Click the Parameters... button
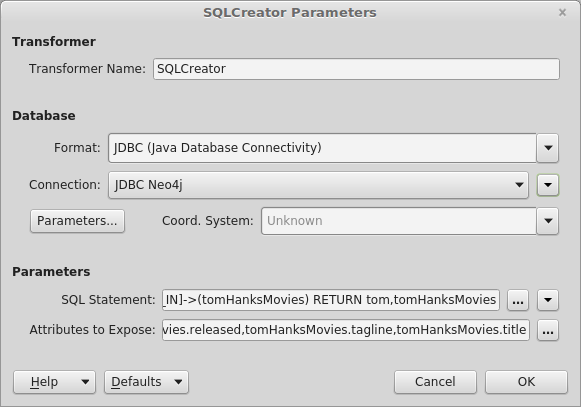 [77, 221]
